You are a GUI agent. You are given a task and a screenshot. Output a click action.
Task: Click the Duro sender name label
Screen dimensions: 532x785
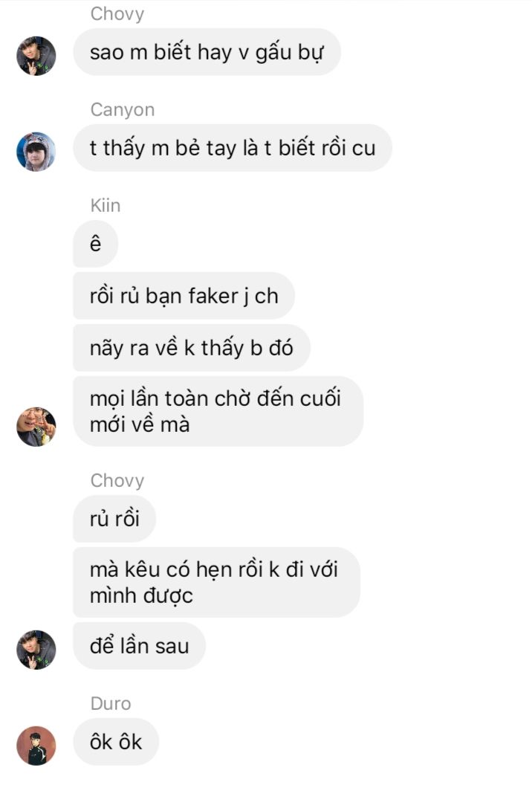click(x=111, y=703)
